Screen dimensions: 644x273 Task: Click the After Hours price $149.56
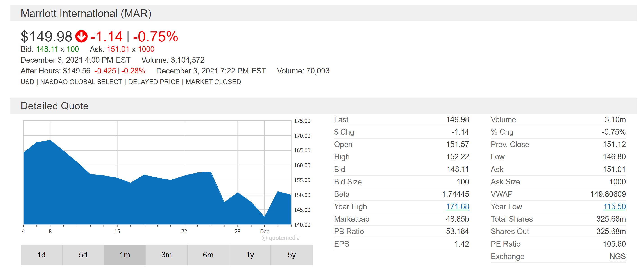pyautogui.click(x=77, y=71)
